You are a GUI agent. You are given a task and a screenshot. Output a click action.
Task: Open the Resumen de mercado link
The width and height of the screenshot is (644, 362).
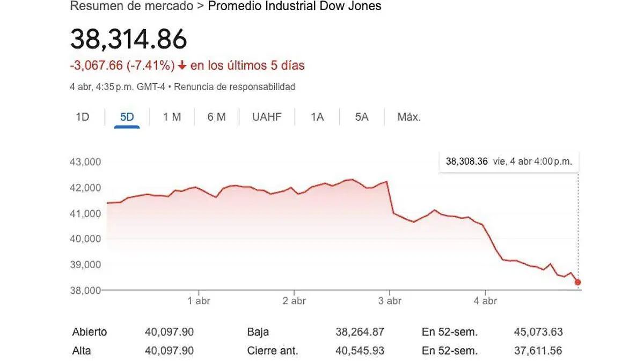click(130, 6)
